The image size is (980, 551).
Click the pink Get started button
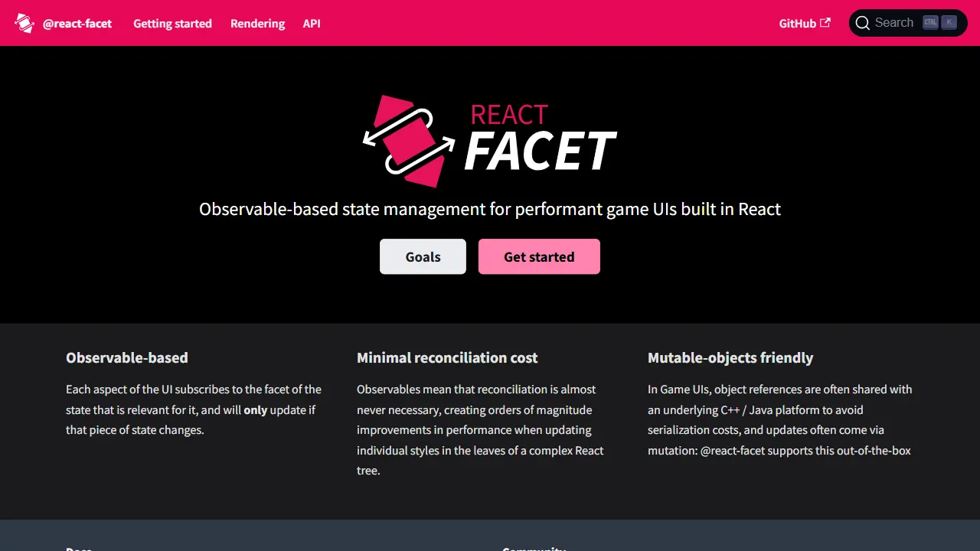tap(539, 256)
